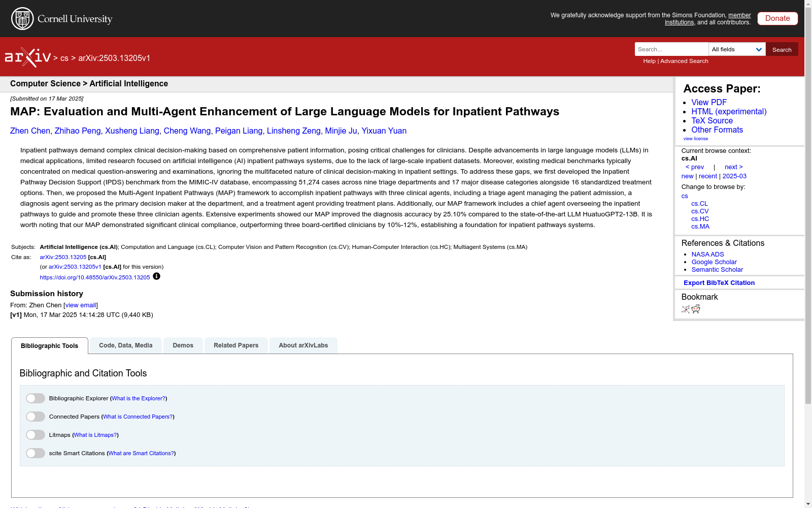The width and height of the screenshot is (812, 508).
Task: Download TeX Source
Action: click(x=712, y=121)
